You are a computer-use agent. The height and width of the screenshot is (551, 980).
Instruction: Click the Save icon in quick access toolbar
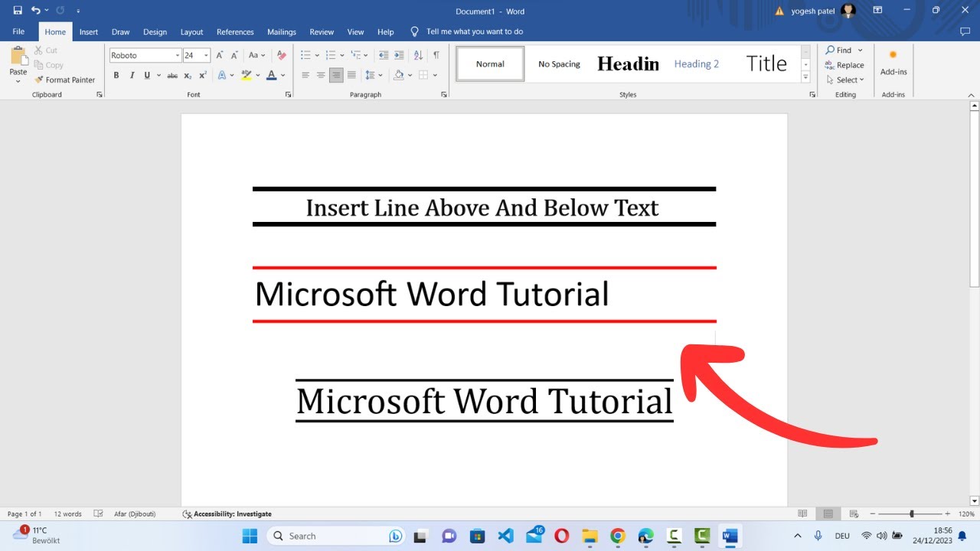(18, 11)
